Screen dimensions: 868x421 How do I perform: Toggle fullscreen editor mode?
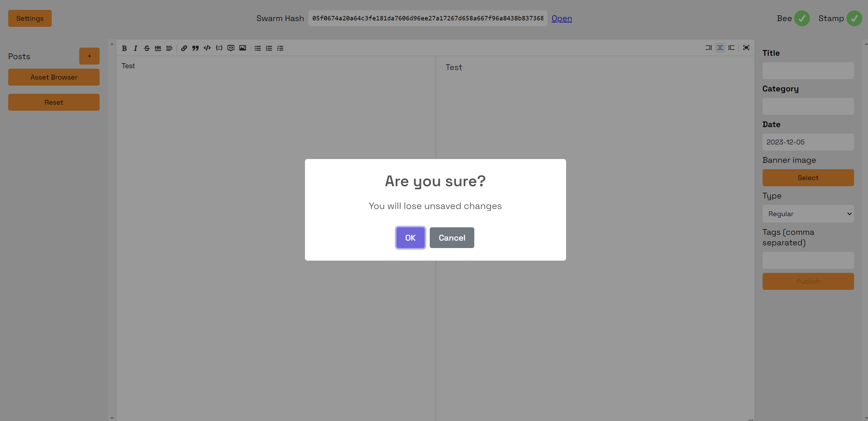tap(746, 48)
